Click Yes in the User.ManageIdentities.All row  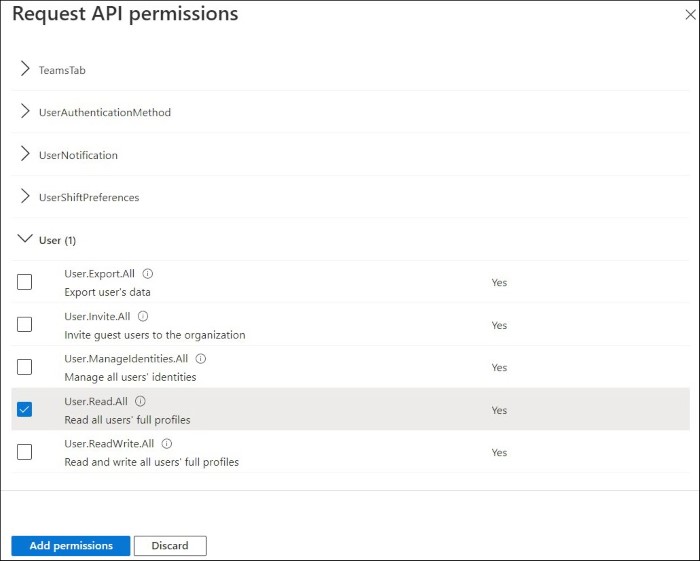point(499,367)
